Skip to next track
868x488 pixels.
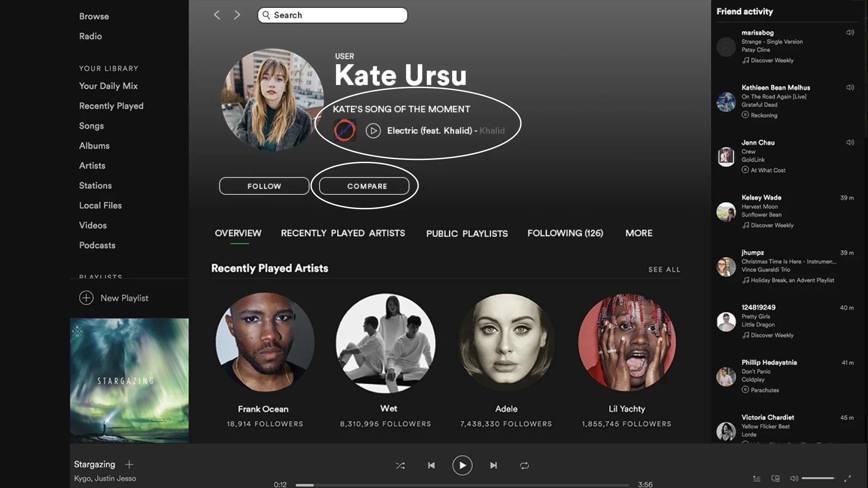[x=493, y=465]
